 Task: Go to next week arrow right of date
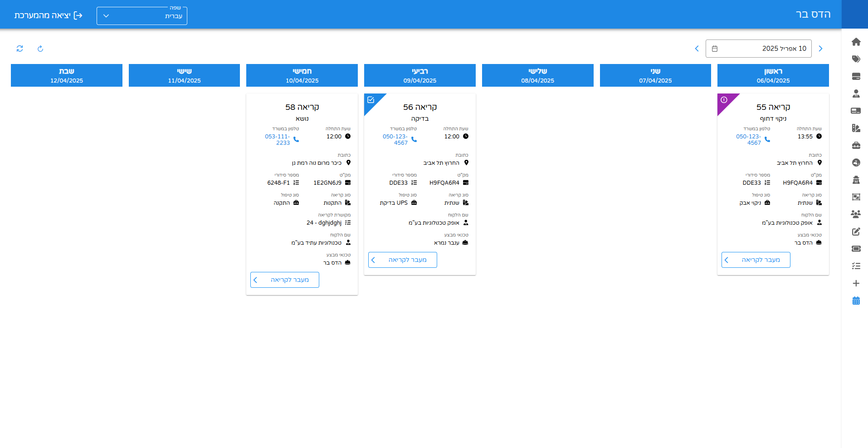[820, 49]
